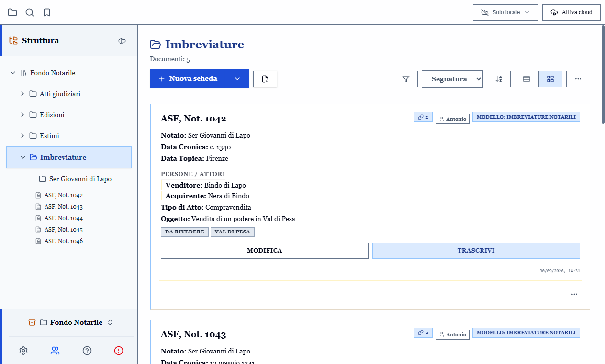
Task: Select ASF, Not. 1044 in tree
Action: point(64,218)
